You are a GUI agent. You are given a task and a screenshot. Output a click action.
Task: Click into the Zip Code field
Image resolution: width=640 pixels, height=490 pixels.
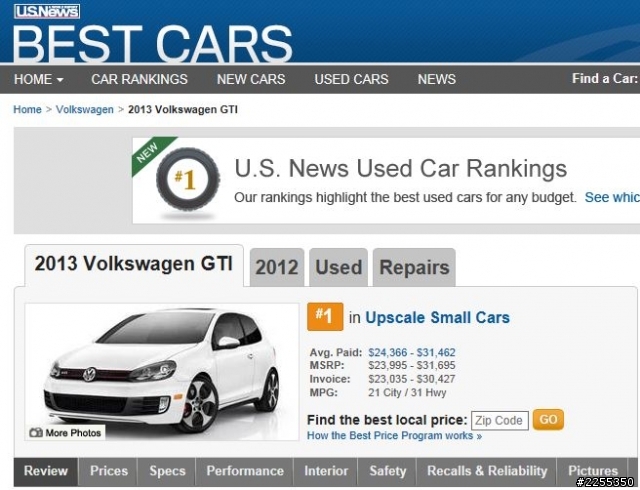coord(500,421)
